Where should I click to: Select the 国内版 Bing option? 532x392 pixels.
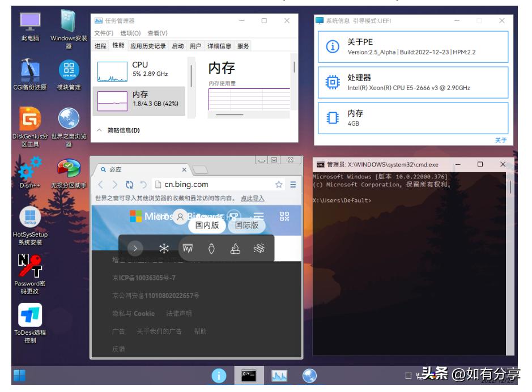[x=207, y=225]
